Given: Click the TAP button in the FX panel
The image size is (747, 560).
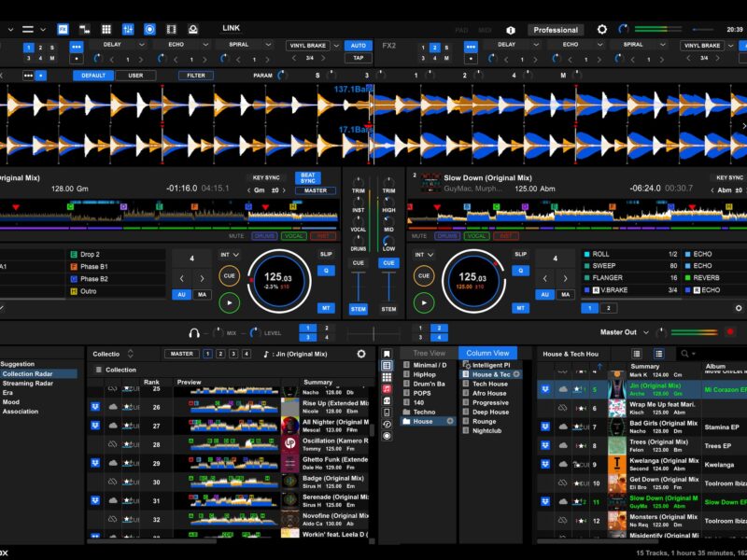Looking at the screenshot, I should 357,58.
